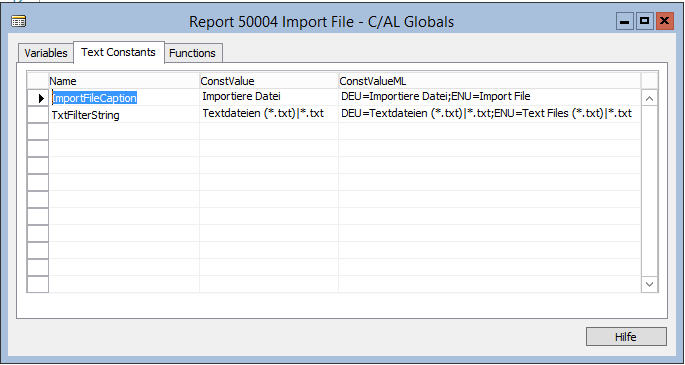
Task: Click ConstValueML cell for TxtFilterString
Action: (489, 114)
